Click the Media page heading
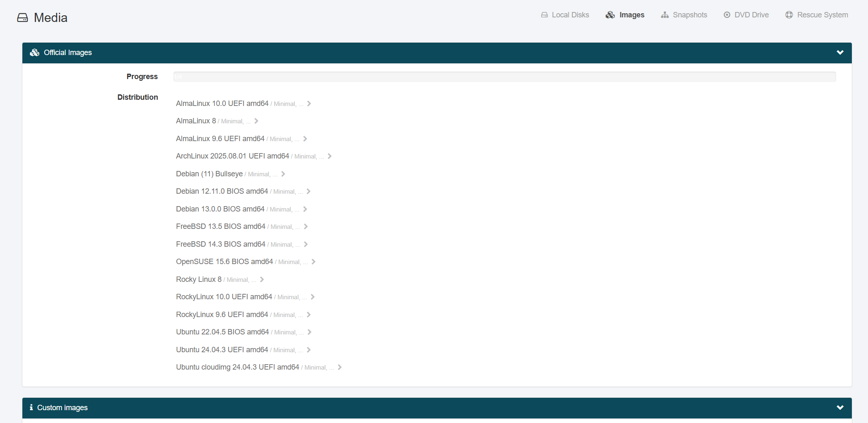Image resolution: width=868 pixels, height=423 pixels. tap(51, 18)
